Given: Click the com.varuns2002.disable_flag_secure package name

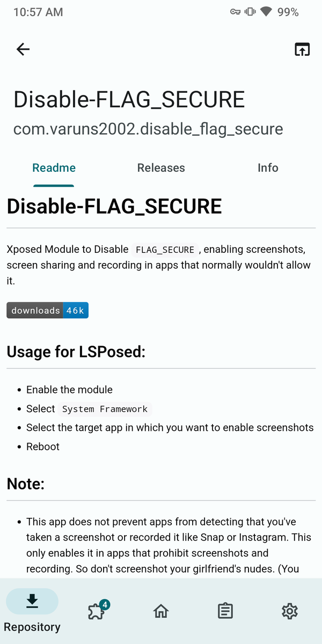Looking at the screenshot, I should point(148,129).
